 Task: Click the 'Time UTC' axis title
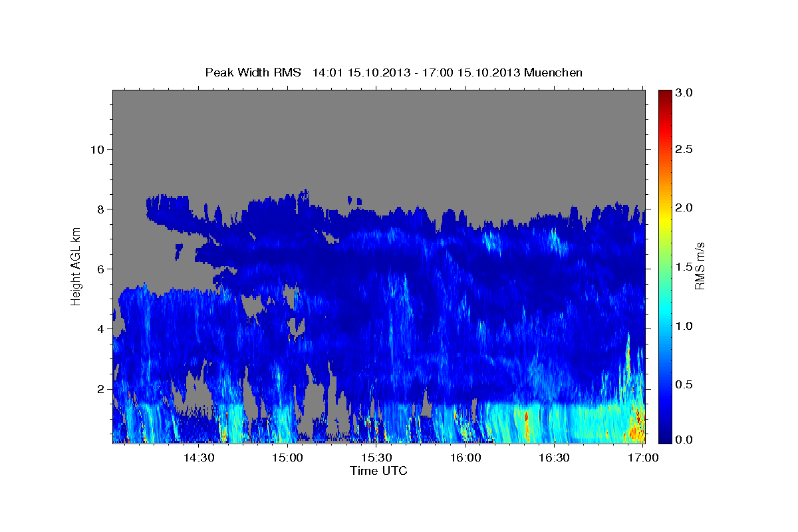pos(378,471)
